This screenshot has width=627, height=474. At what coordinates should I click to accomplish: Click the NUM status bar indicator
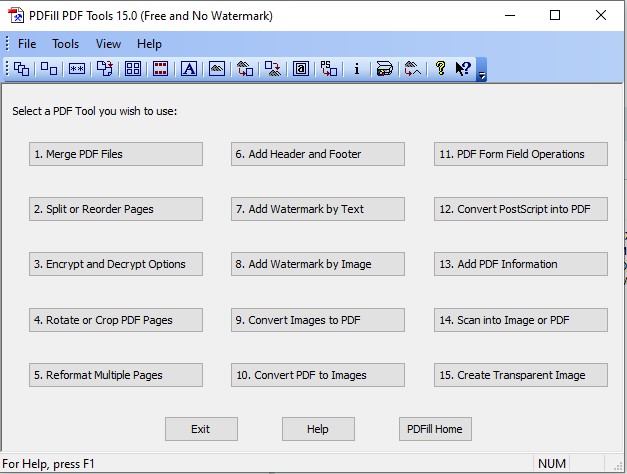click(x=552, y=463)
